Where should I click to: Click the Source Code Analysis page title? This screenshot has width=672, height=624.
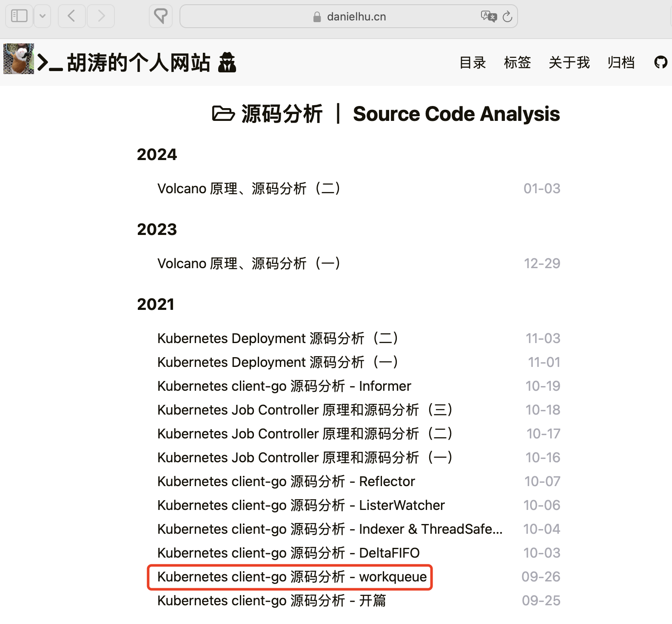point(456,114)
